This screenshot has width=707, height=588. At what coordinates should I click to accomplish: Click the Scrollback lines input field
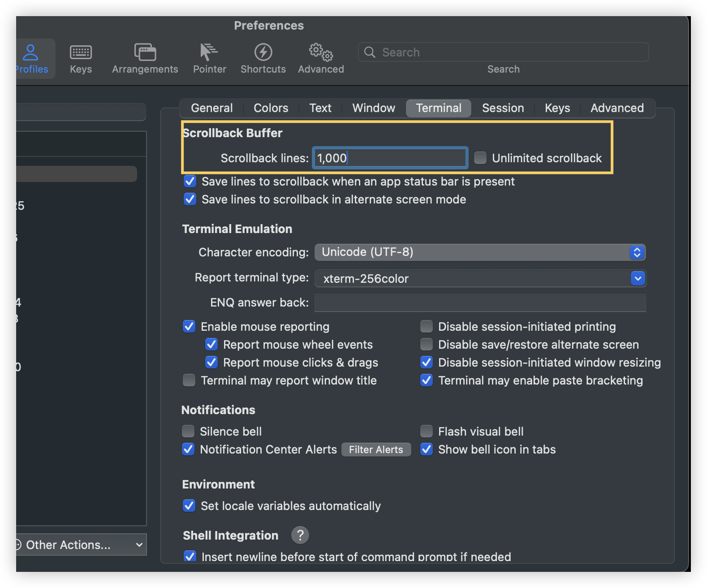click(x=390, y=158)
